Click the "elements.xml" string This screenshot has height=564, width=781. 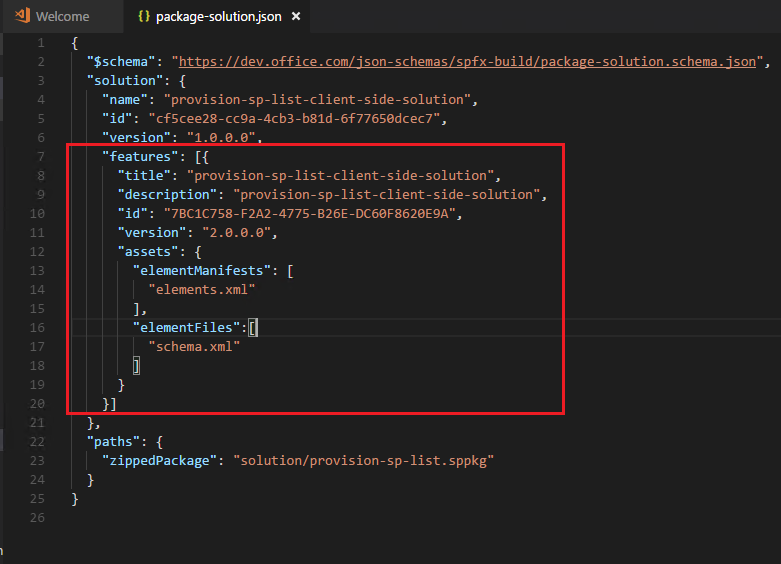click(202, 289)
